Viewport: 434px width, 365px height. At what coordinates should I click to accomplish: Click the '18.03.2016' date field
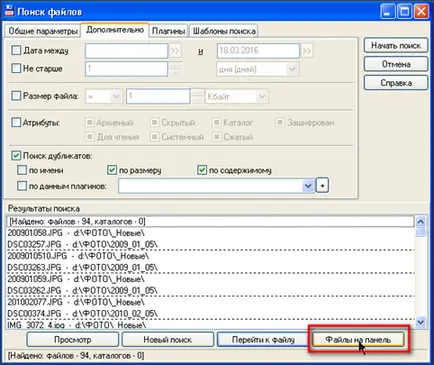coord(258,51)
